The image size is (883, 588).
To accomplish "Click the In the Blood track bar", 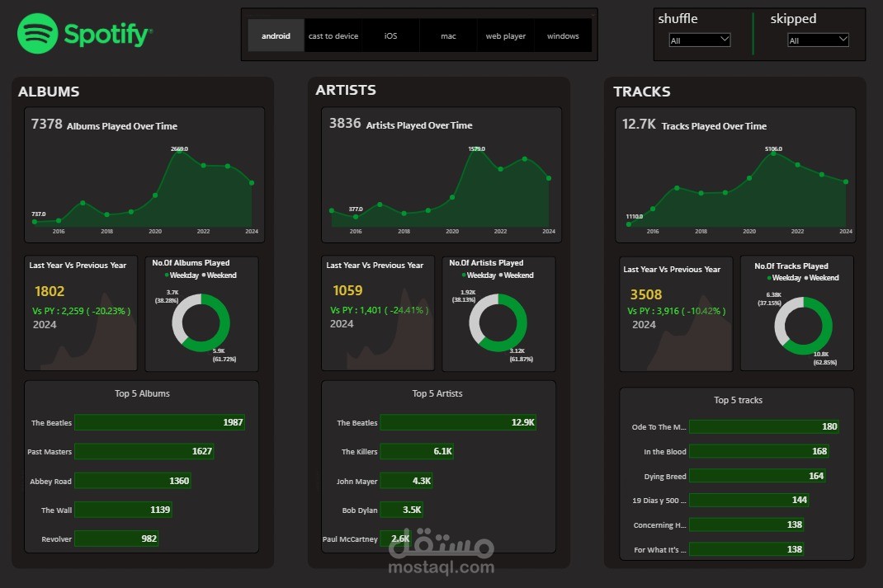I will tap(759, 451).
